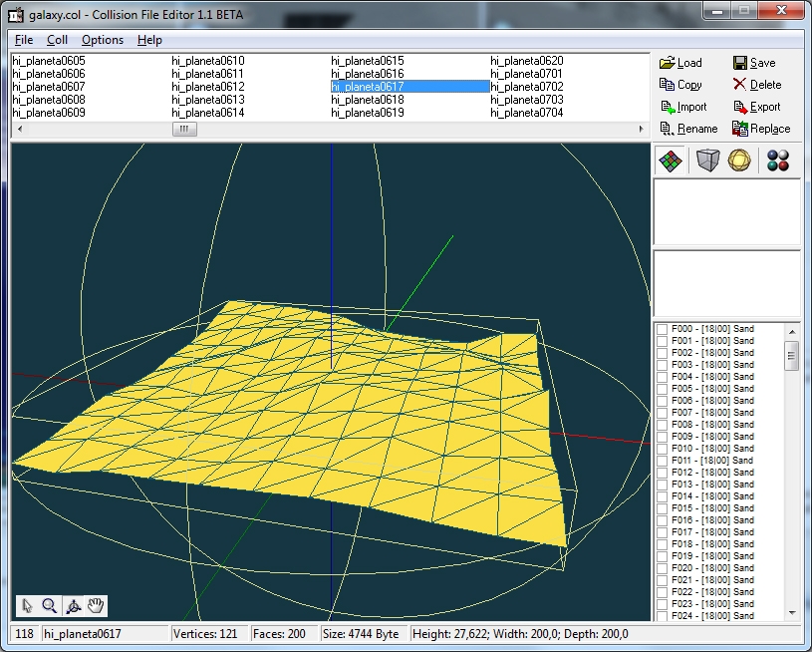The image size is (812, 652).
Task: Click the empty upper properties panel
Action: [727, 211]
